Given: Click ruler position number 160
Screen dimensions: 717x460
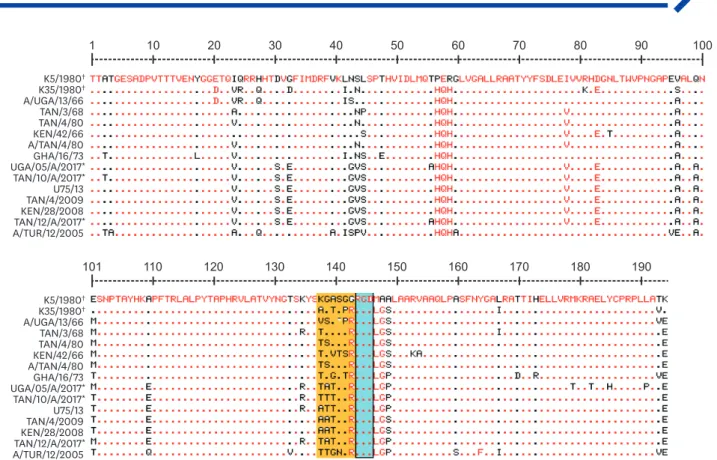Looking at the screenshot, I should 458,267.
